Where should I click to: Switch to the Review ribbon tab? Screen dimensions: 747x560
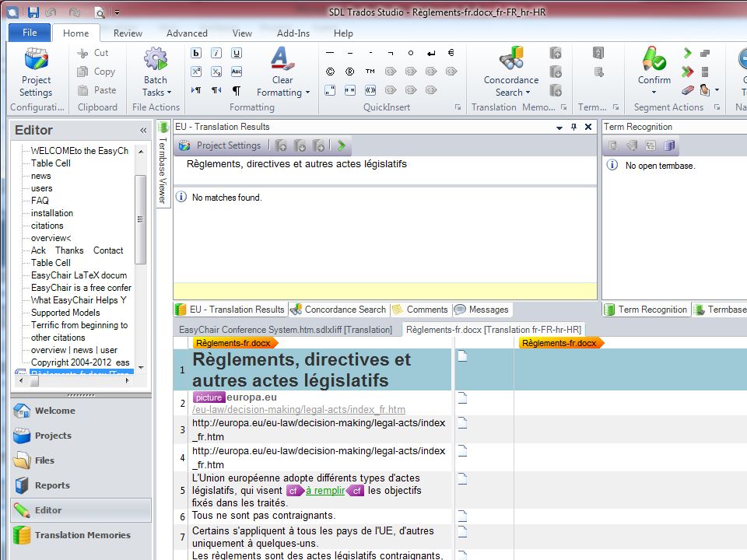point(128,33)
